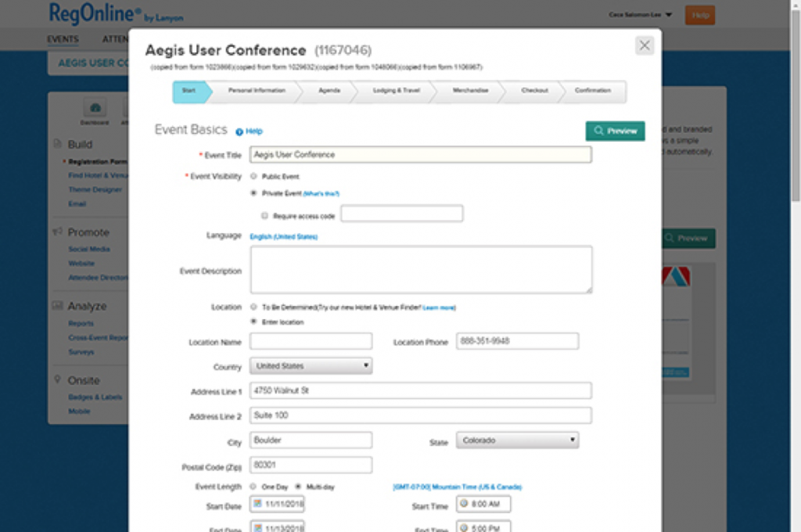Click the Help button in page header
The width and height of the screenshot is (801, 532).
point(700,16)
